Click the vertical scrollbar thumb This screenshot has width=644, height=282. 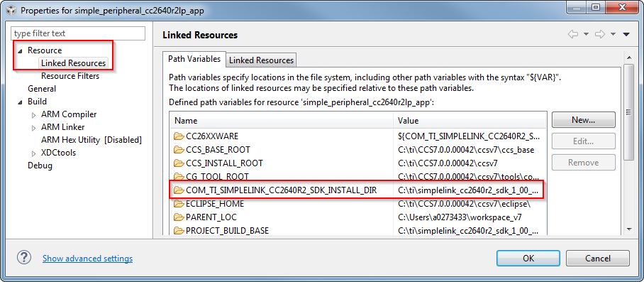(629, 112)
